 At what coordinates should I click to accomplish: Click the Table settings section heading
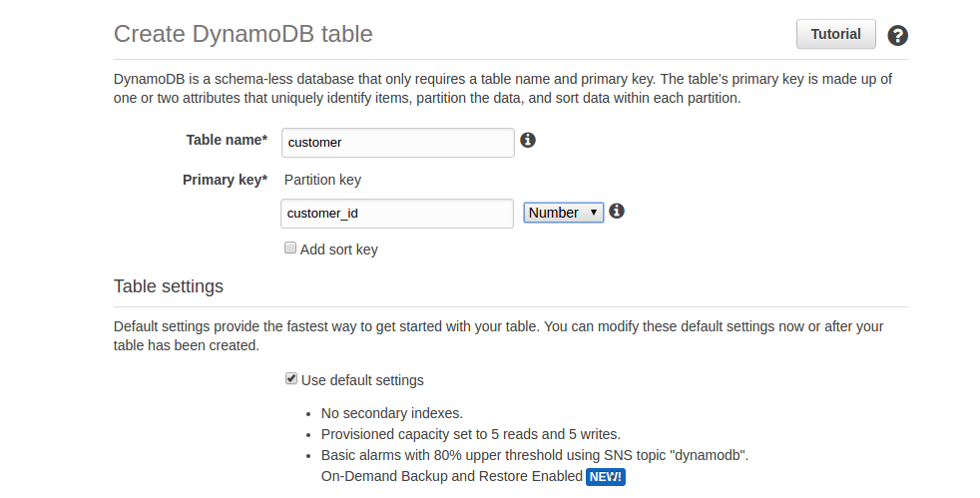point(169,286)
